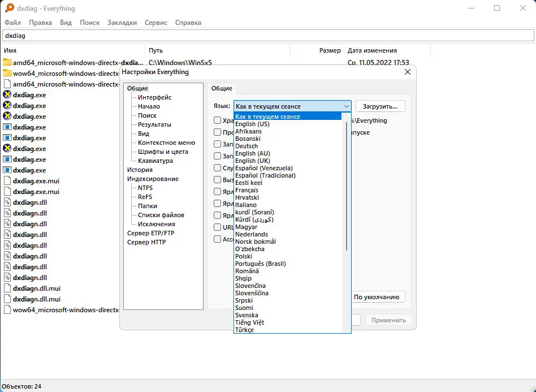The image size is (536, 392).
Task: Open Контекстное меню settings page
Action: click(166, 143)
